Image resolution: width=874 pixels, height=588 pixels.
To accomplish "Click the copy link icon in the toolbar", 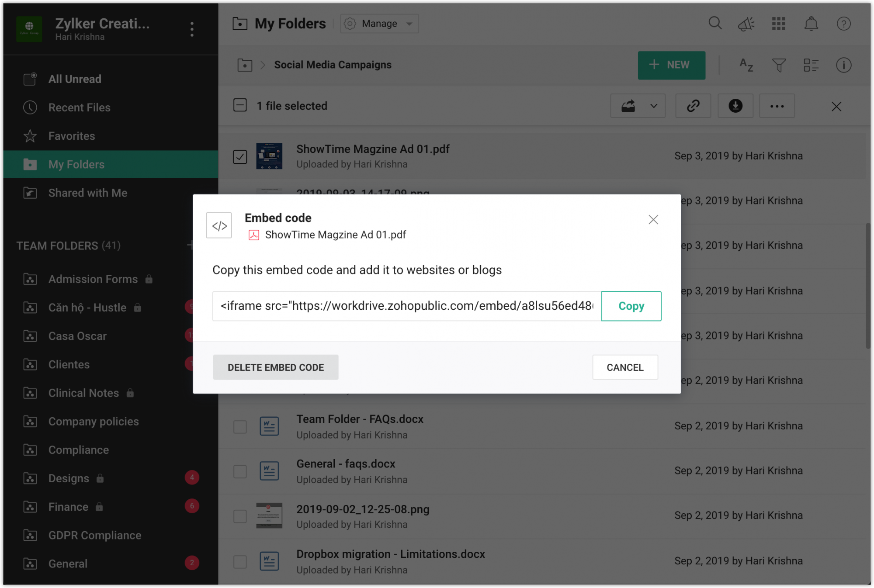I will pyautogui.click(x=693, y=106).
